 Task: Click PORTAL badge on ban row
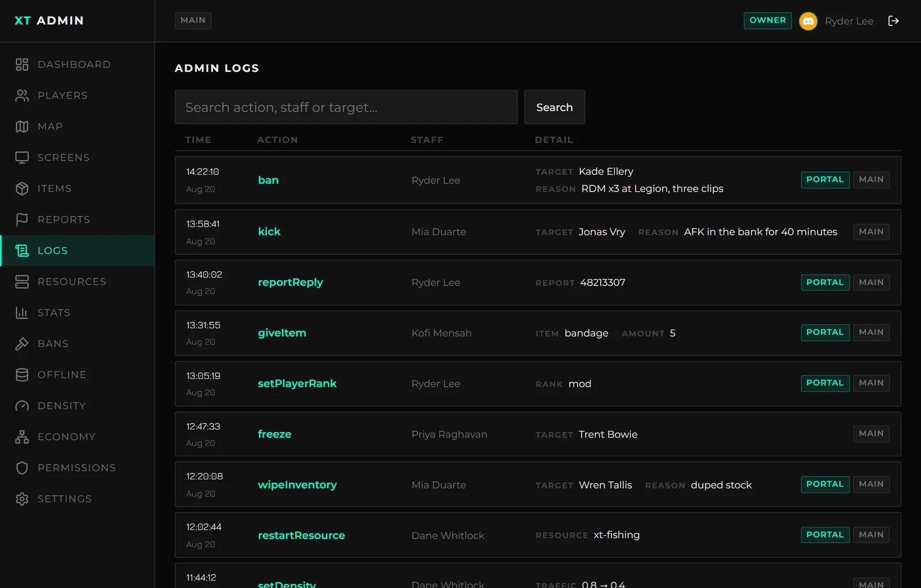click(x=825, y=180)
